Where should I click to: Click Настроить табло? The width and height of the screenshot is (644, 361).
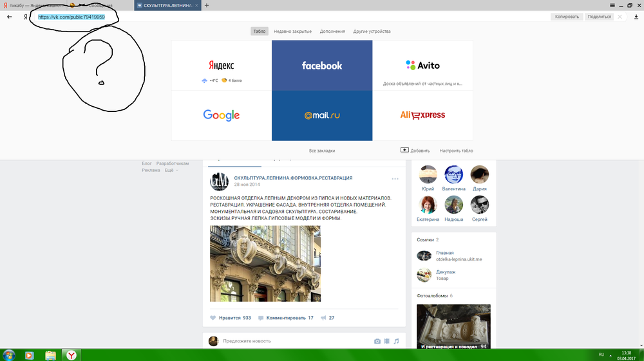(x=457, y=151)
